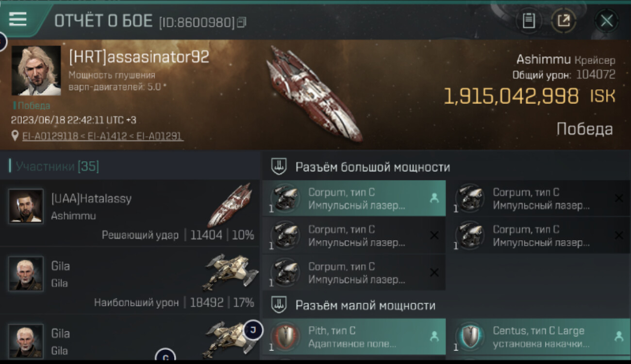Click the J badge on Gila ship
Viewport: 631px width, 364px height.
(x=253, y=330)
